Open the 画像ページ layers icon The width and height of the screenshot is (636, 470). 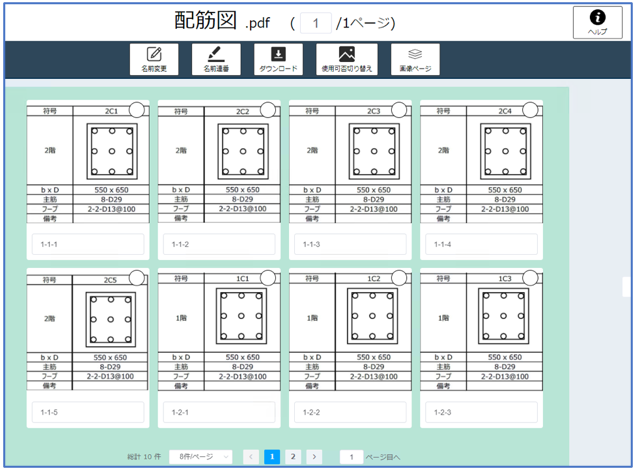point(415,55)
